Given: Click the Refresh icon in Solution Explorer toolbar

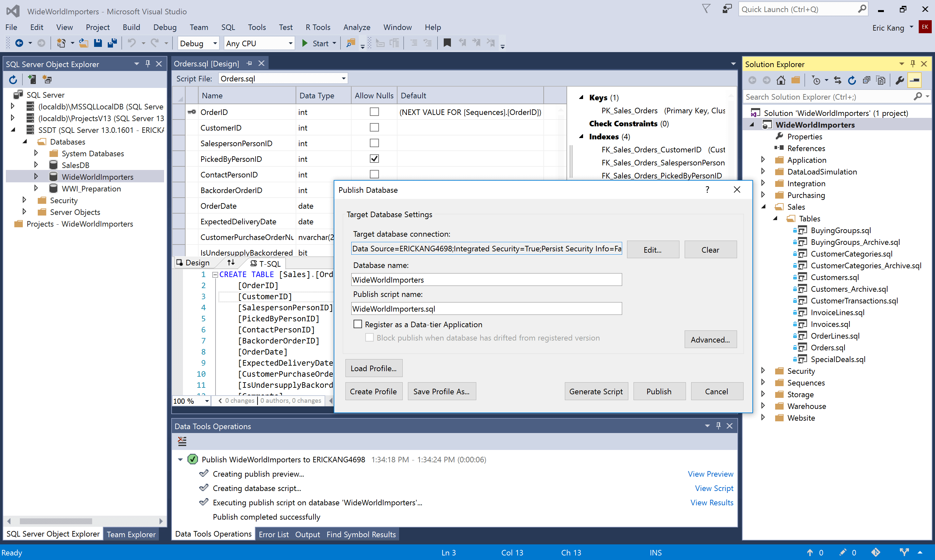Looking at the screenshot, I should point(852,80).
